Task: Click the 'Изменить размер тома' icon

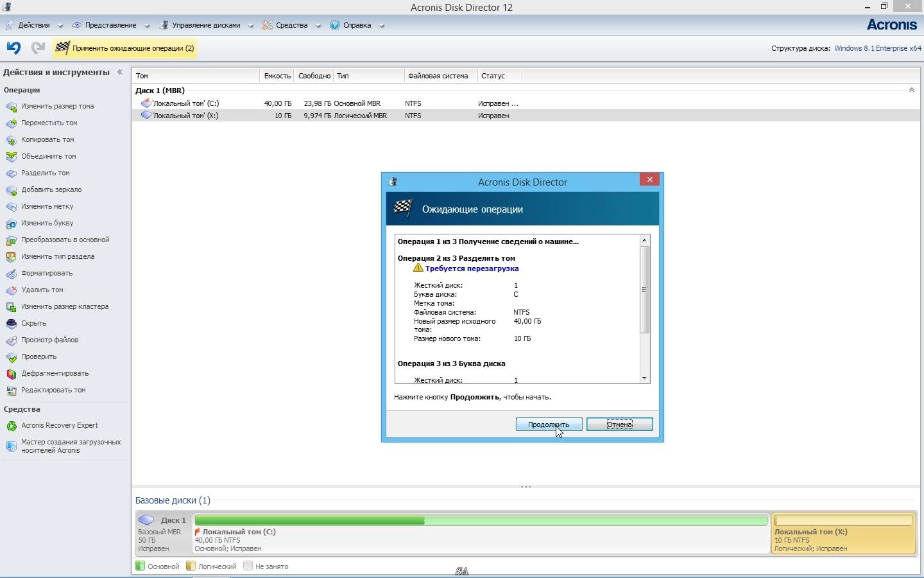Action: (x=11, y=107)
